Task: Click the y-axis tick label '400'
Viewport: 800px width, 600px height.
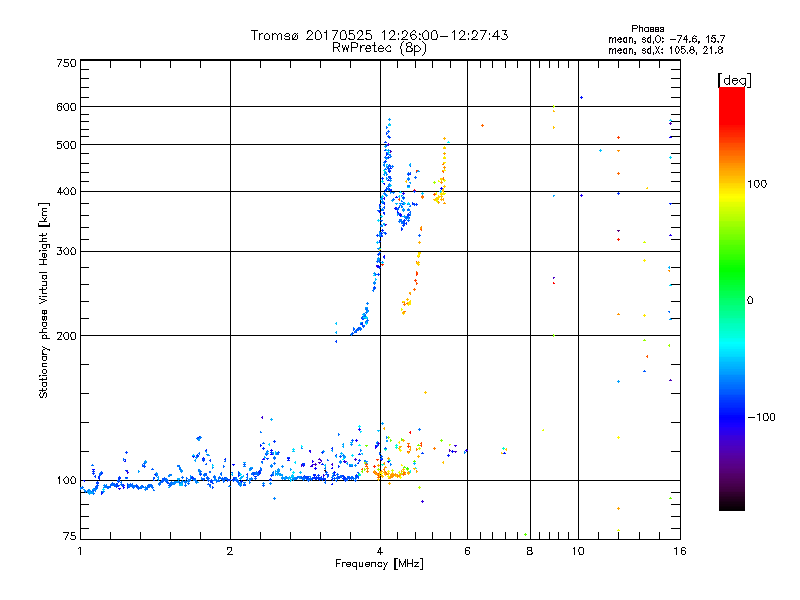Action: coord(66,192)
